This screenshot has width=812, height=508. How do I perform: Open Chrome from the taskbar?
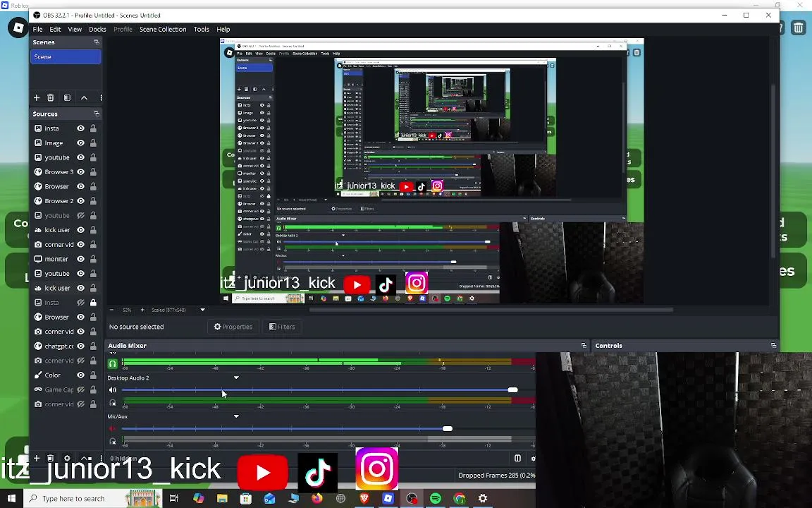click(460, 498)
